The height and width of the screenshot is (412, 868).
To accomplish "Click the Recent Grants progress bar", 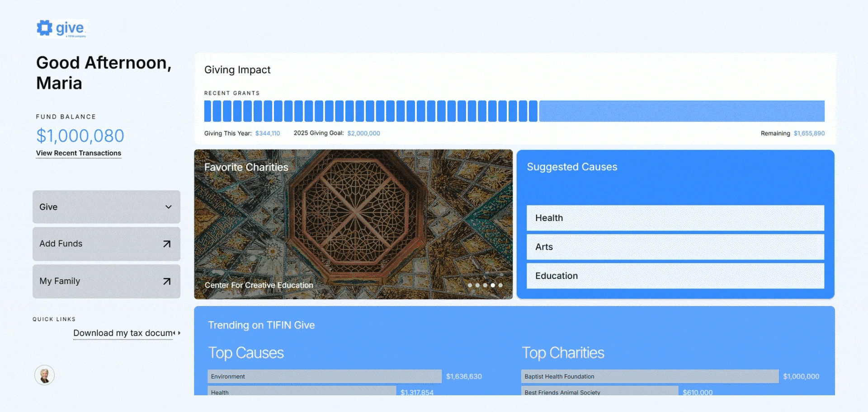I will [514, 111].
